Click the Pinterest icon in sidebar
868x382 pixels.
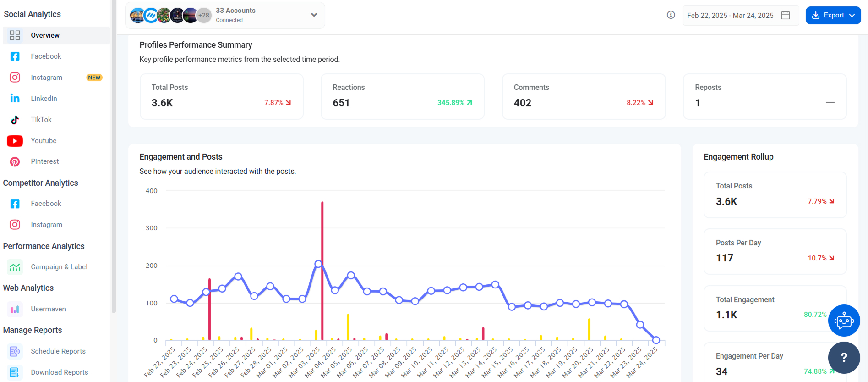(x=15, y=161)
